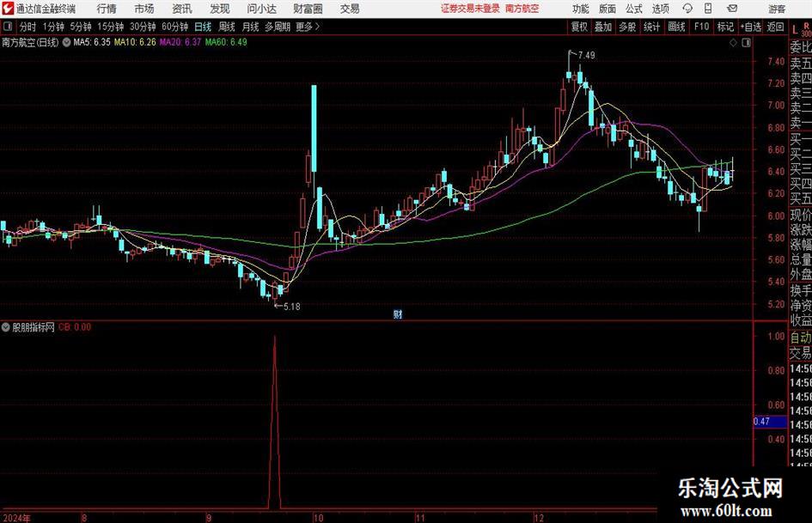Click the MA10: 6.26 label
Screen dimensions: 812x523
click(x=135, y=42)
